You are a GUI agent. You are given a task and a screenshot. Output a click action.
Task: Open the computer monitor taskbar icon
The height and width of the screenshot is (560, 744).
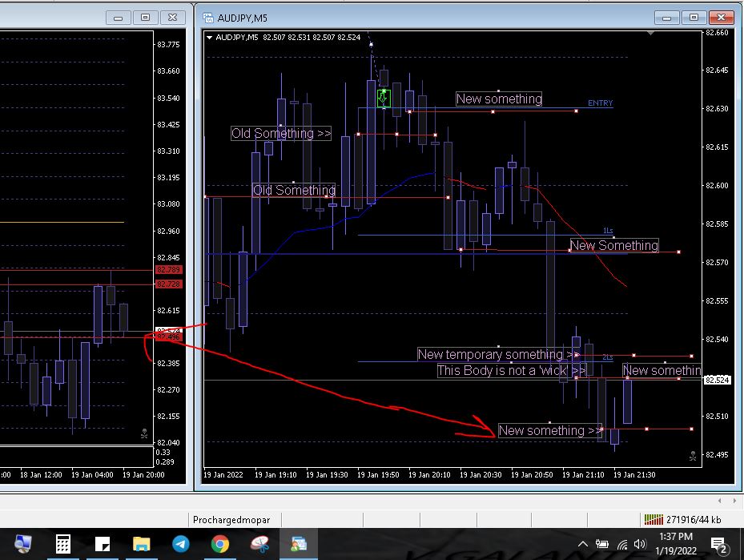click(x=23, y=544)
